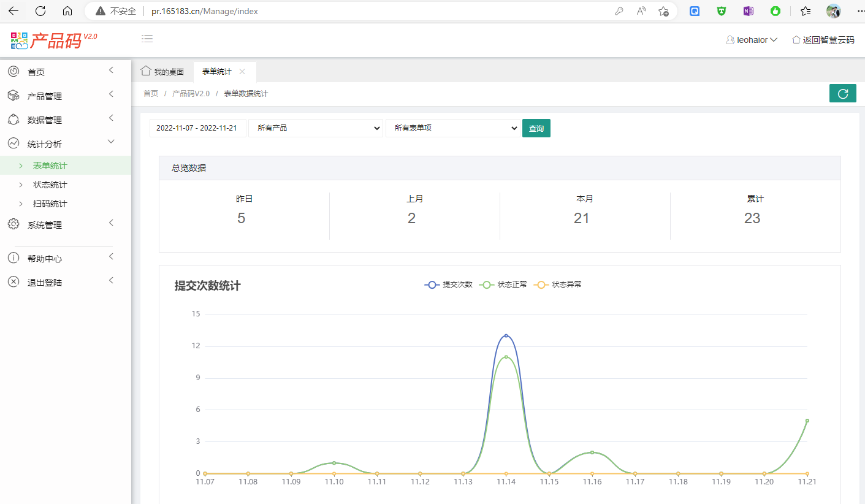Click the 查询 search button
865x504 pixels.
point(536,128)
